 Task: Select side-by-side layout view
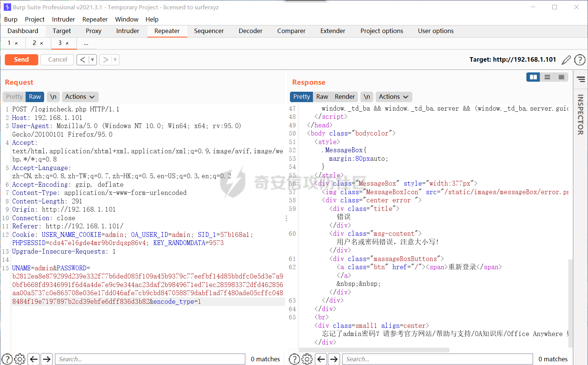tap(533, 77)
